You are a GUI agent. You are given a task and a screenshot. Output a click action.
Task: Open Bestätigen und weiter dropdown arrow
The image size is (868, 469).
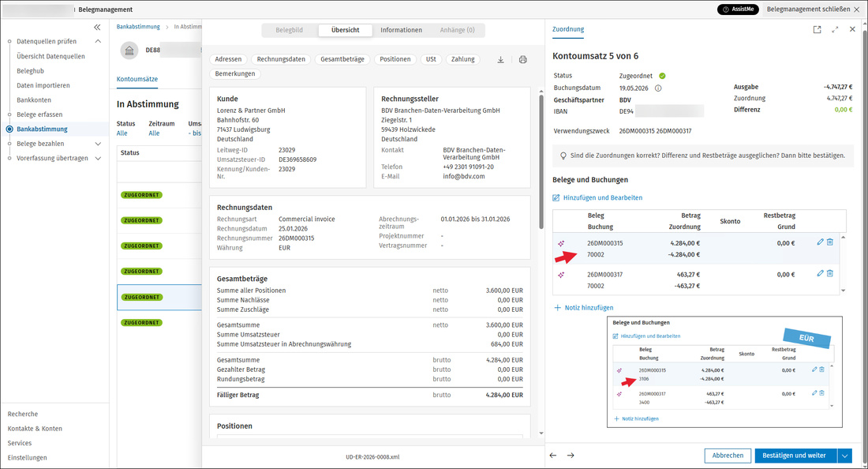(x=845, y=456)
